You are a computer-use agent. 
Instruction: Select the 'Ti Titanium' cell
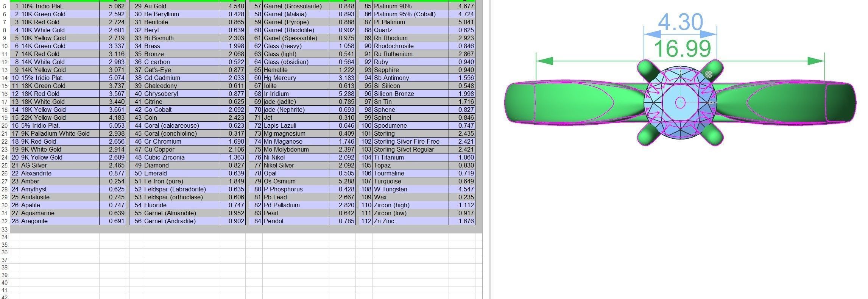pos(411,157)
